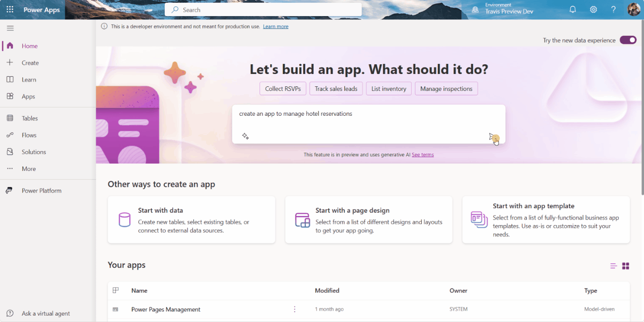Go to the Create page

click(x=30, y=62)
